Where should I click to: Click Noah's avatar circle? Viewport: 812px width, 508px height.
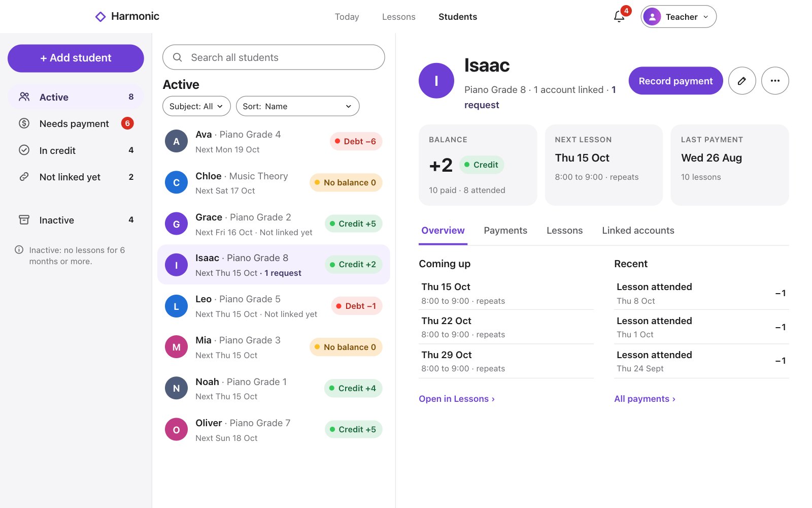177,388
